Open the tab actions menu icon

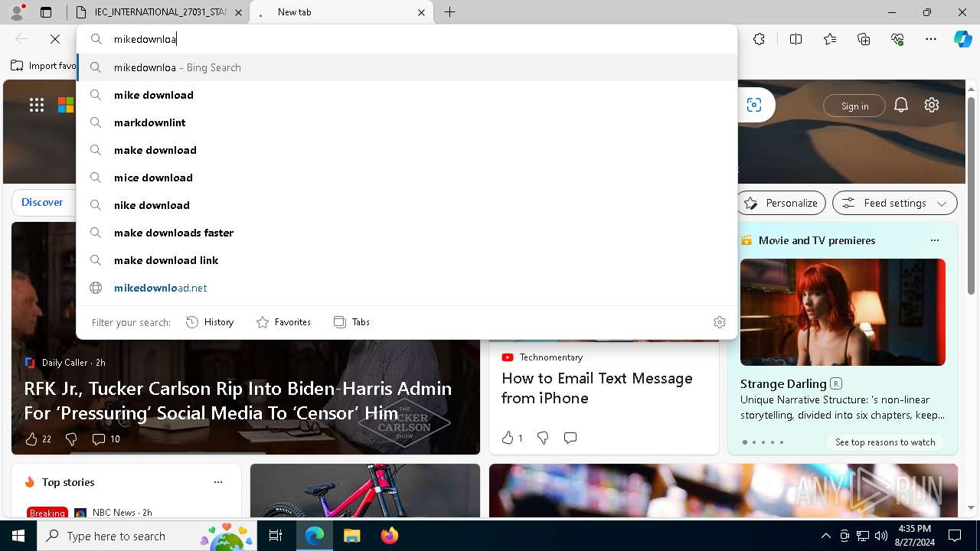point(46,12)
